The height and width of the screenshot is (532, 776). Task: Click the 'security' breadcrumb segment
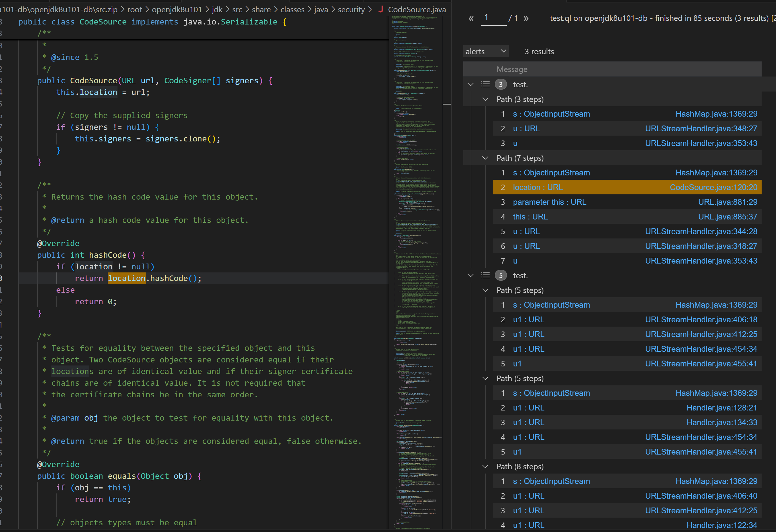pyautogui.click(x=351, y=9)
